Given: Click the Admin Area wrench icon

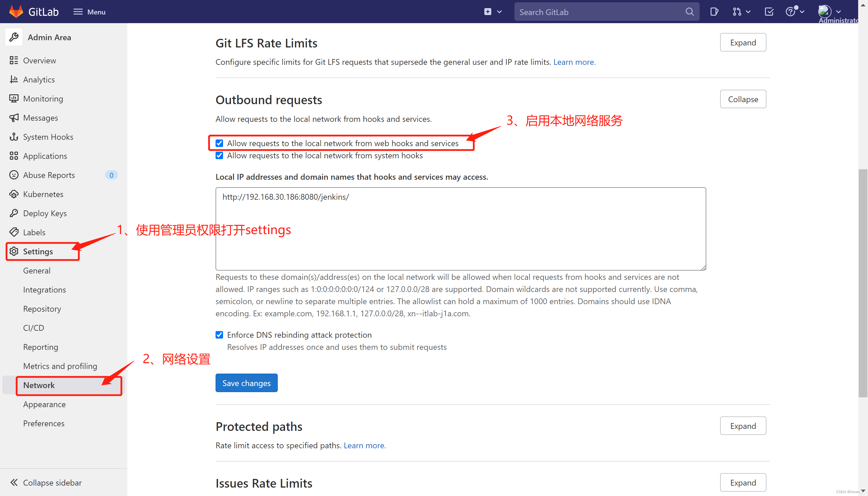Looking at the screenshot, I should (14, 37).
